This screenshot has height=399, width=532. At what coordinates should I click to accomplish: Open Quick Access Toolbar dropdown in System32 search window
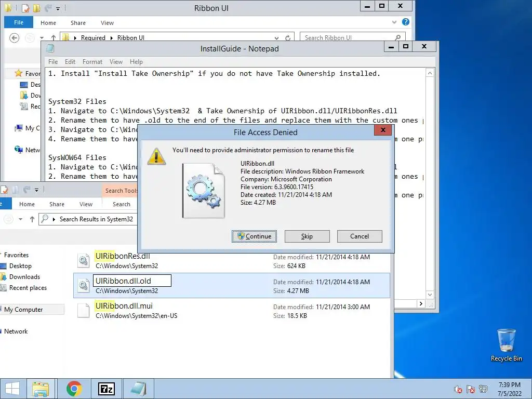(x=37, y=190)
